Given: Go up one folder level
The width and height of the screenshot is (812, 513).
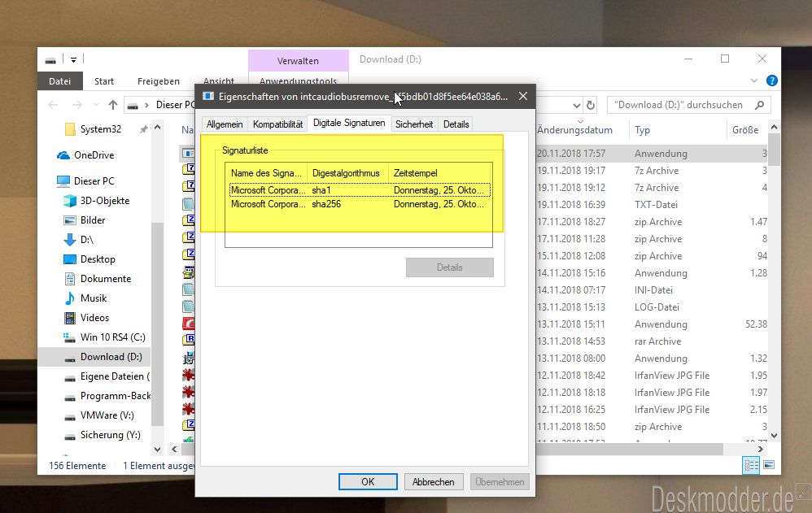Looking at the screenshot, I should coord(113,105).
